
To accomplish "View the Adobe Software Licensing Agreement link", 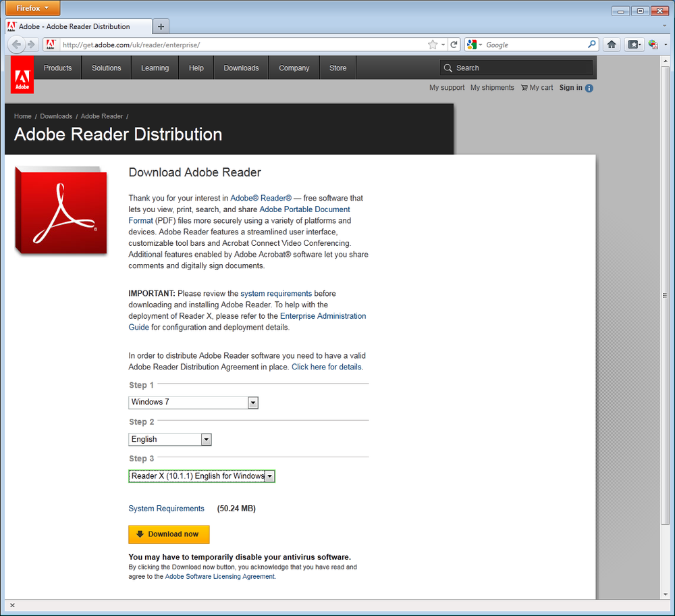I will 219,576.
